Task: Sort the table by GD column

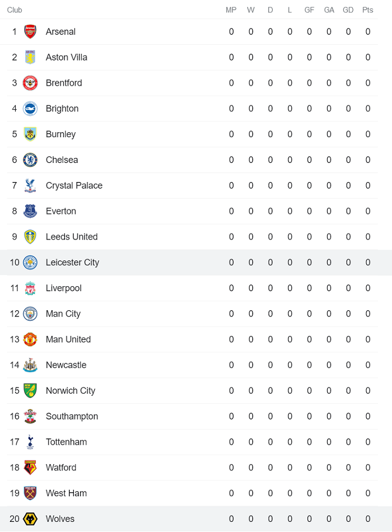Action: [x=348, y=10]
